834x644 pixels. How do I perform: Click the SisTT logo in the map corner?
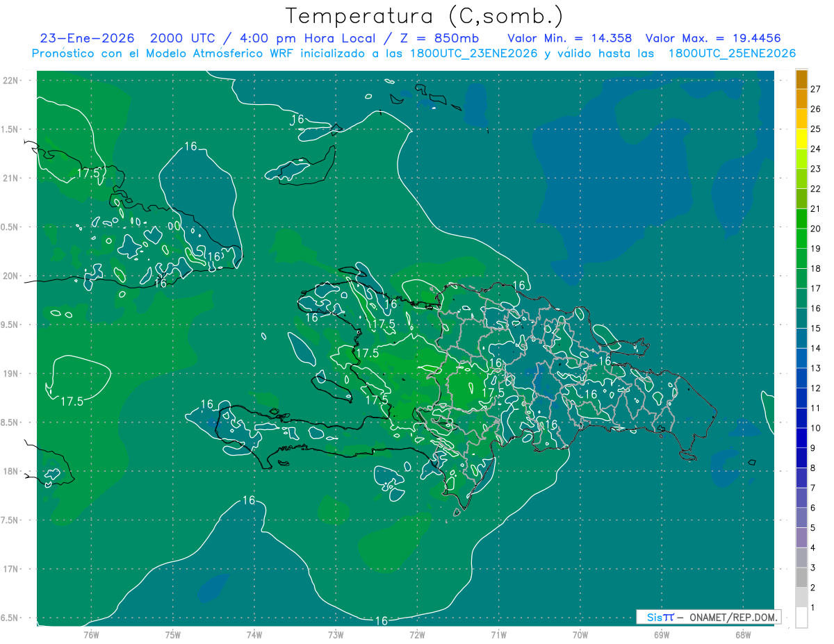(660, 617)
